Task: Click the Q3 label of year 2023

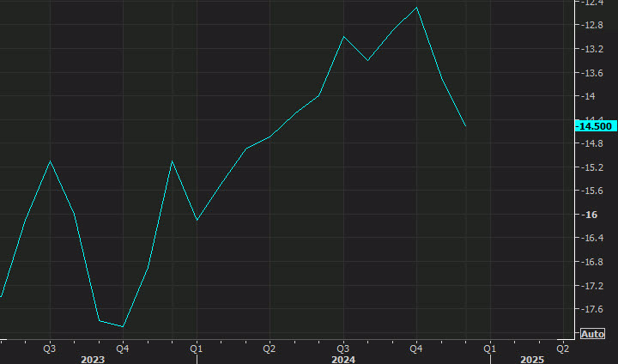Action: click(x=49, y=349)
